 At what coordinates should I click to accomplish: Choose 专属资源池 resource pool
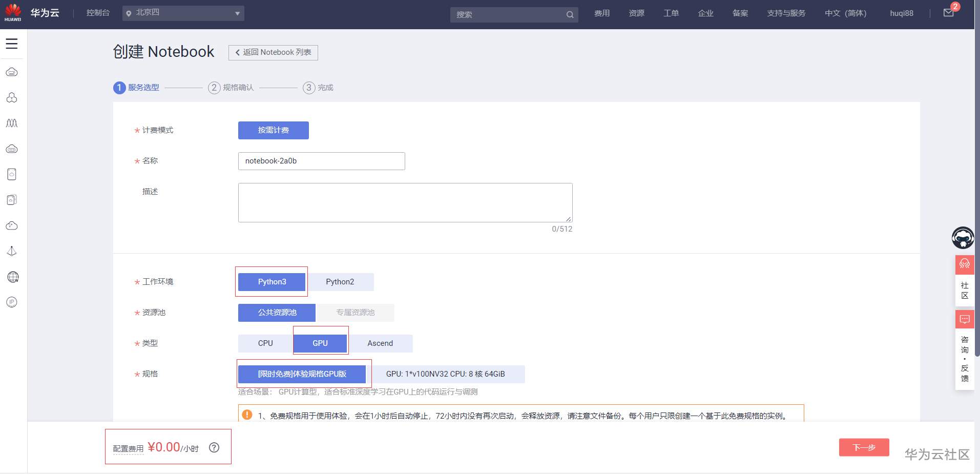click(356, 313)
